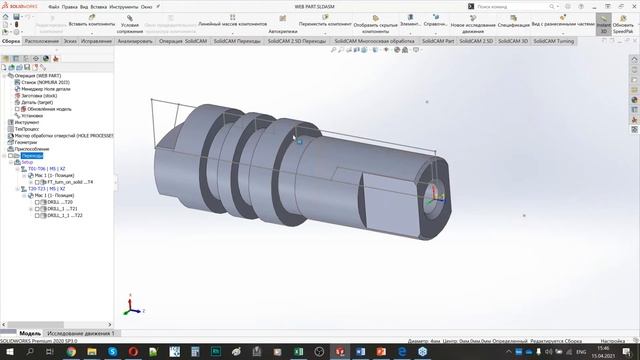Toggle checkbox for FT_turn_on_solid ...T4
Image resolution: width=640 pixels, height=360 pixels.
(37, 182)
